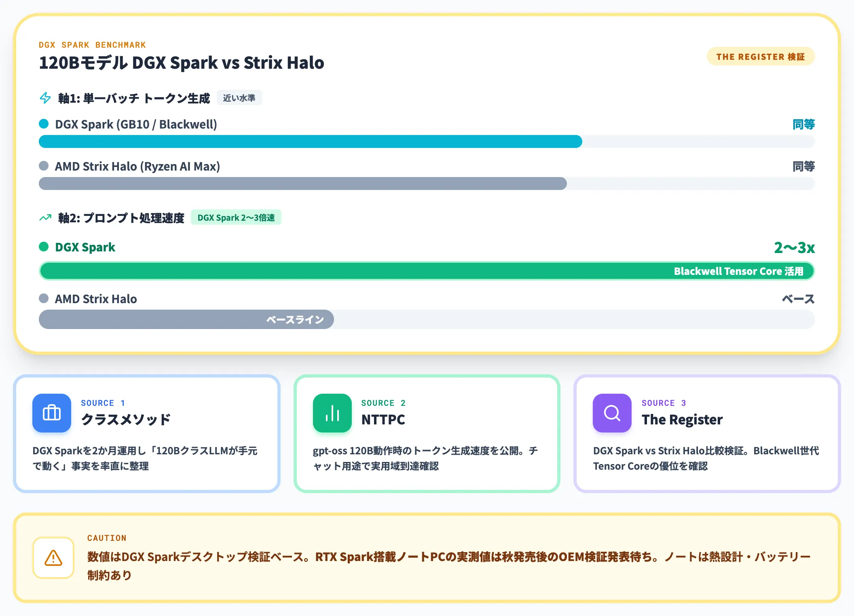Click THE REGISTER 検証 badge
This screenshot has height=616, width=854.
tap(761, 57)
